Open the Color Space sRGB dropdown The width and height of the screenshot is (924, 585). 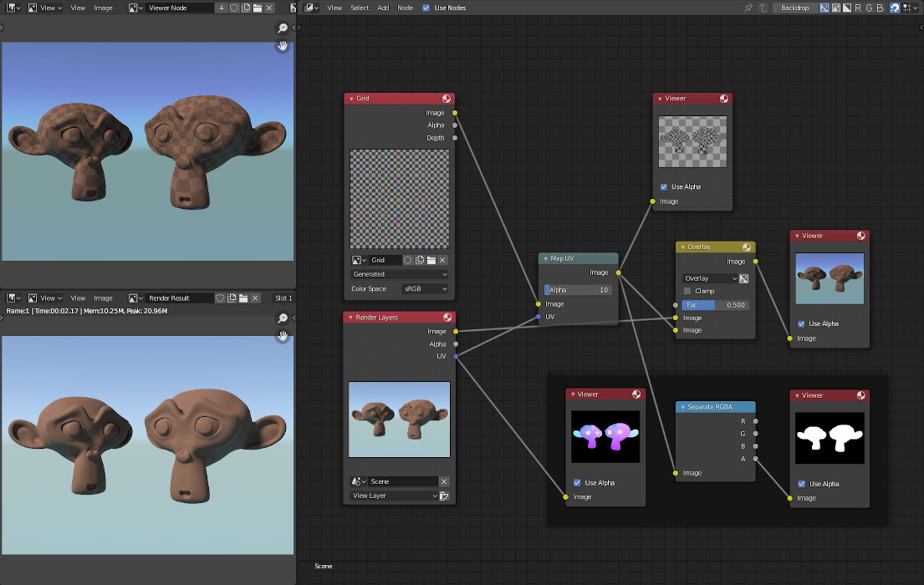tap(425, 289)
